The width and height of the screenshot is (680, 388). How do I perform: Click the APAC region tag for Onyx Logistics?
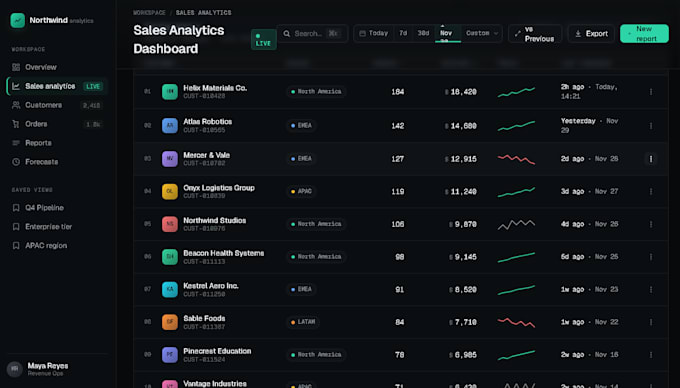click(301, 192)
